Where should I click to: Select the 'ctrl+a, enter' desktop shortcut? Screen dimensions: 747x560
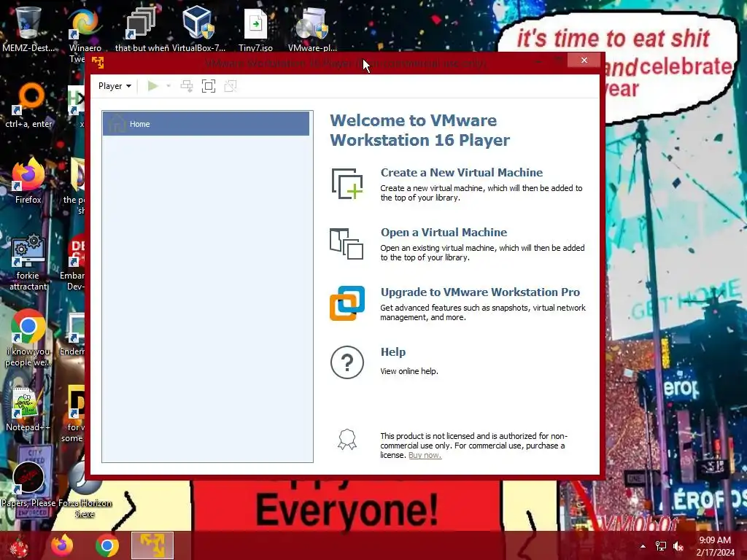tap(28, 105)
